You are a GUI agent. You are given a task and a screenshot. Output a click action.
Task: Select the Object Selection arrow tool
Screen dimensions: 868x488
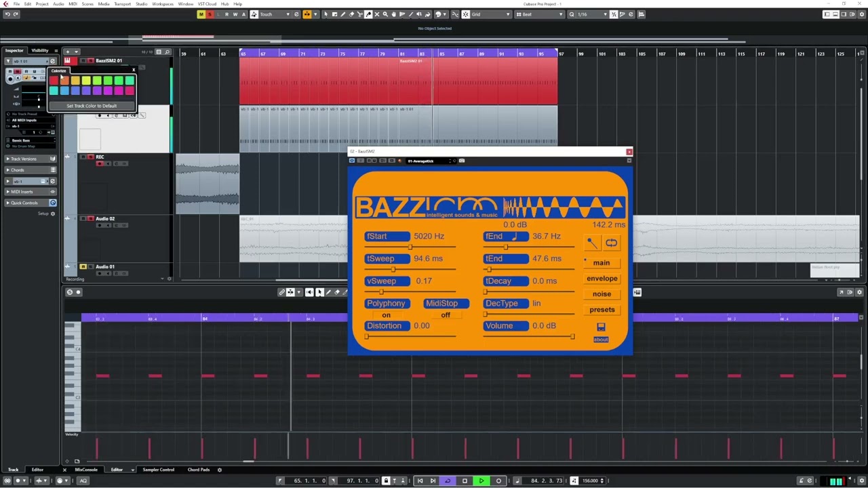[325, 14]
